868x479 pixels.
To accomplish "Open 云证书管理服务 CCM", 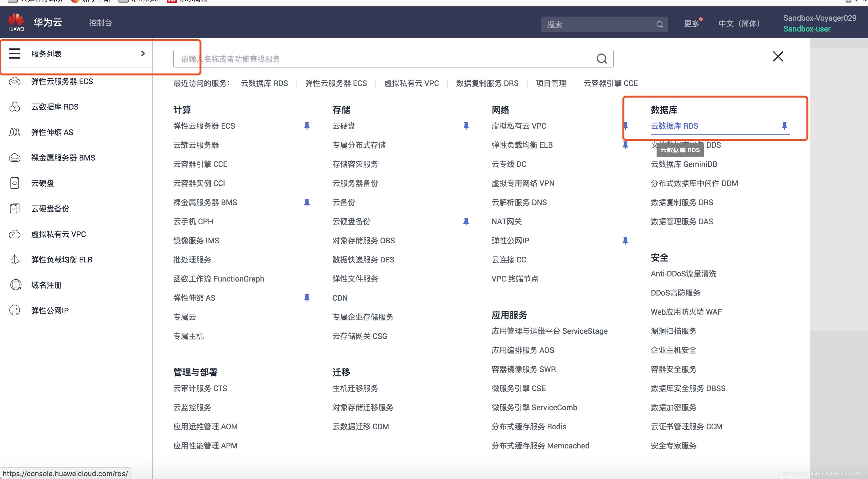I will [687, 426].
